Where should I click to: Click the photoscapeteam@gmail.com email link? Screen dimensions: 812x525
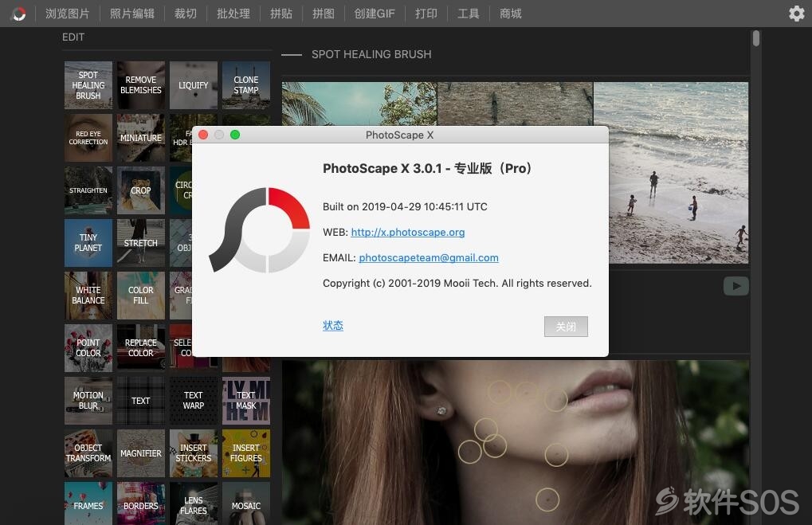point(429,257)
